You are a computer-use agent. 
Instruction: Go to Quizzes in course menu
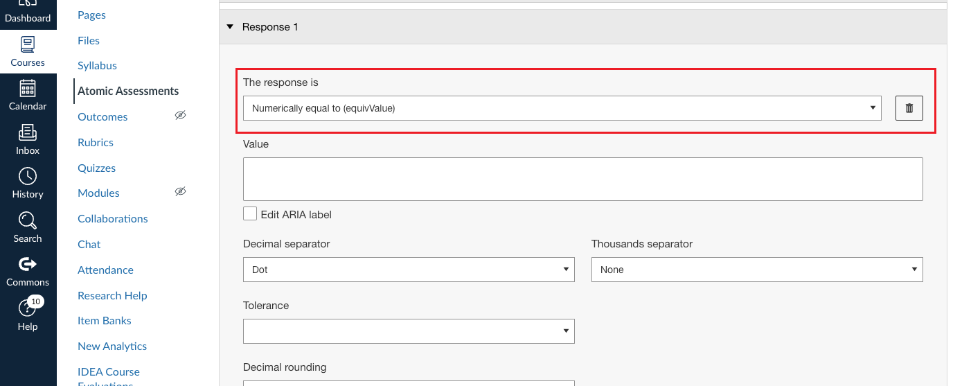pyautogui.click(x=96, y=168)
